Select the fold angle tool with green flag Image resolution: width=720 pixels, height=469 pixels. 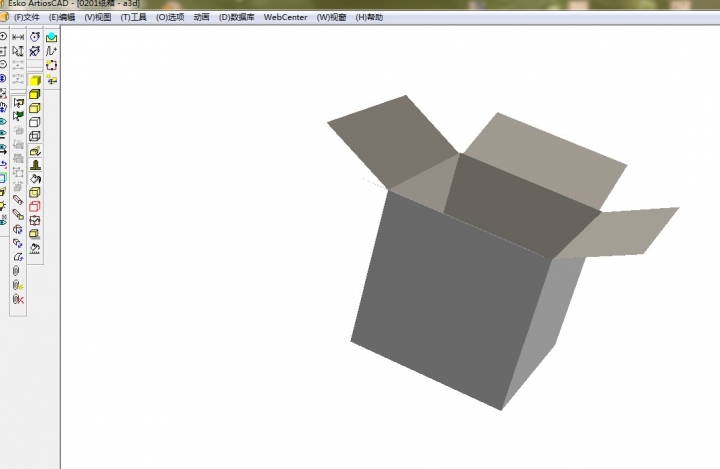coord(18,116)
